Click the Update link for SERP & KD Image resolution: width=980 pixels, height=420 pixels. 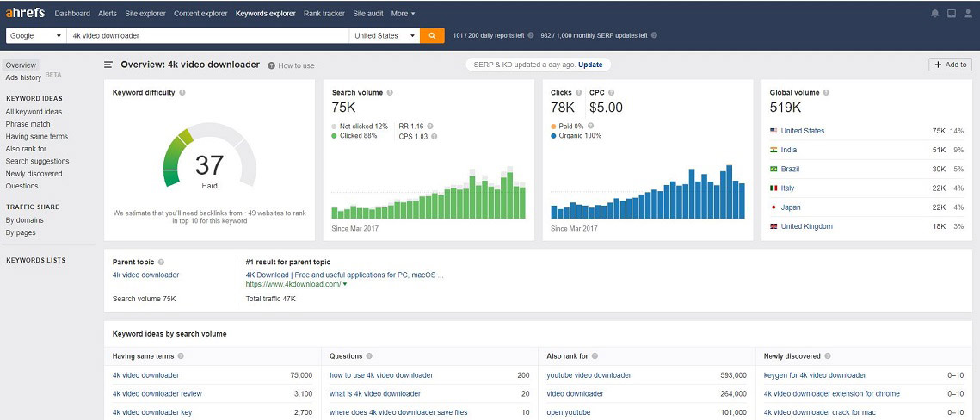point(590,65)
